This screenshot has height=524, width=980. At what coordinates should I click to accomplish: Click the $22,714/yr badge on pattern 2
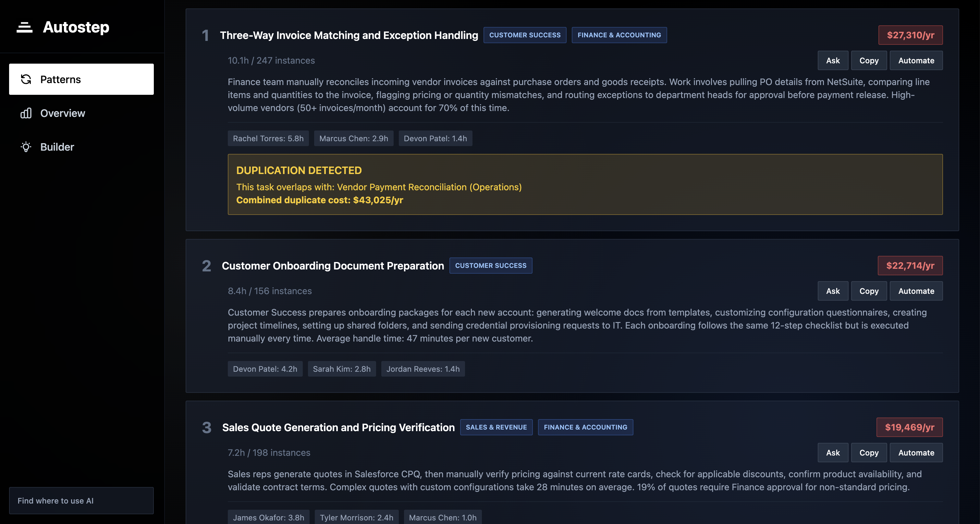tap(910, 265)
